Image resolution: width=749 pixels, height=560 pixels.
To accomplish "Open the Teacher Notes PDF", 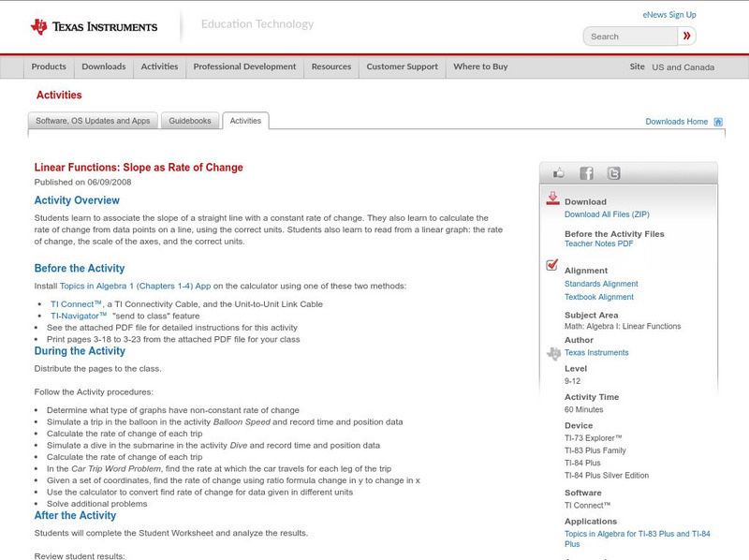I will click(598, 243).
